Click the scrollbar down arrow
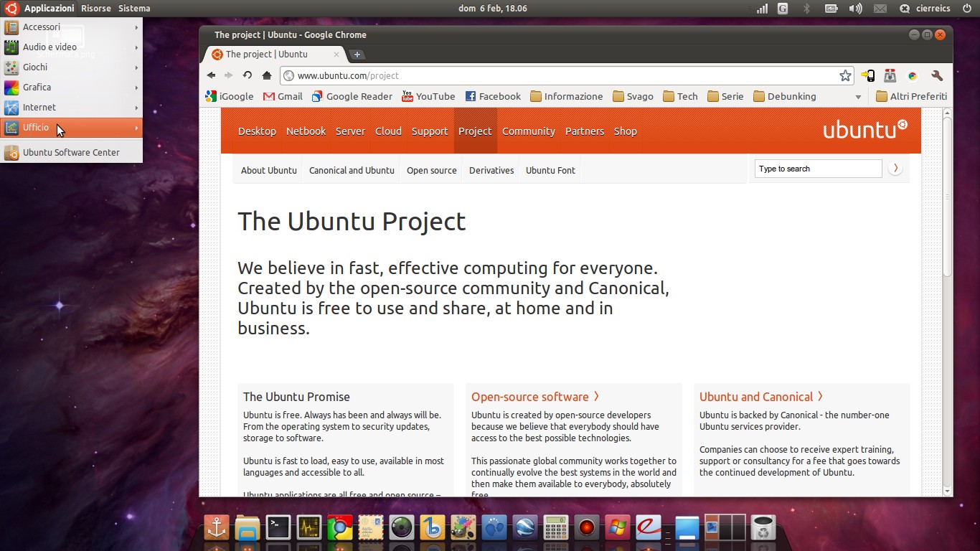 click(x=947, y=491)
